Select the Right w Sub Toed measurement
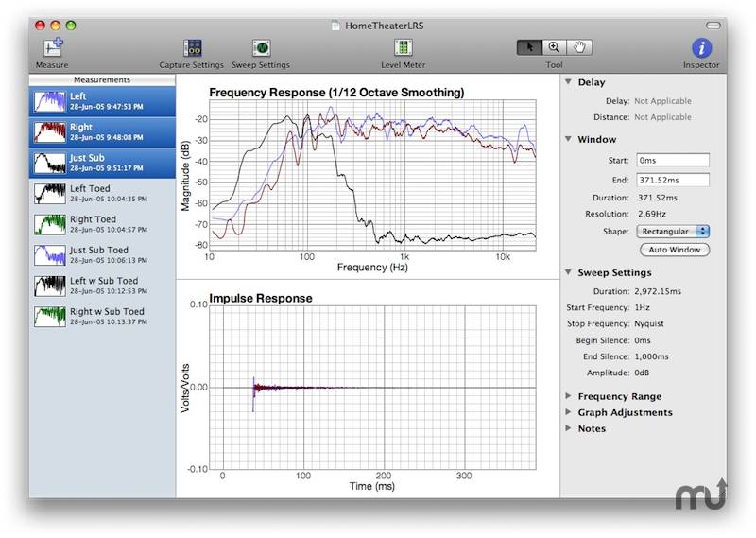The width and height of the screenshot is (756, 538). pyautogui.click(x=102, y=317)
